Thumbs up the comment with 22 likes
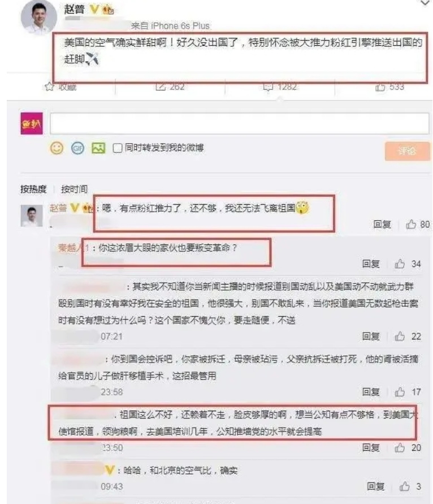Screen dimensions: 433x504 [x=400, y=337]
